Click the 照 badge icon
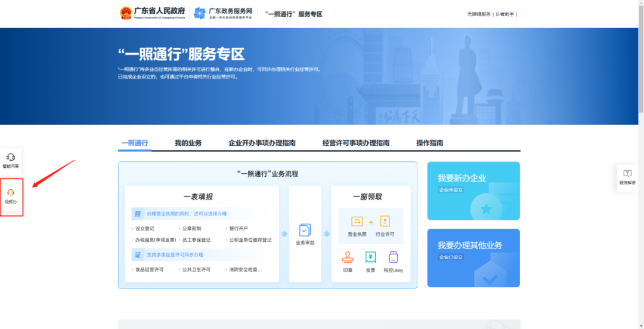Viewport: 644px width, 329px height. pos(138,214)
